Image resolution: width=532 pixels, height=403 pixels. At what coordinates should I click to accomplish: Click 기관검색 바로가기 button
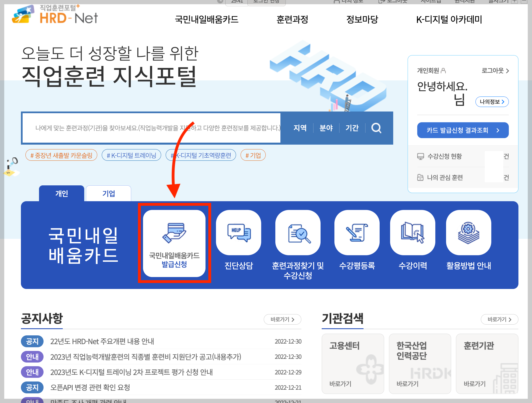pos(499,320)
